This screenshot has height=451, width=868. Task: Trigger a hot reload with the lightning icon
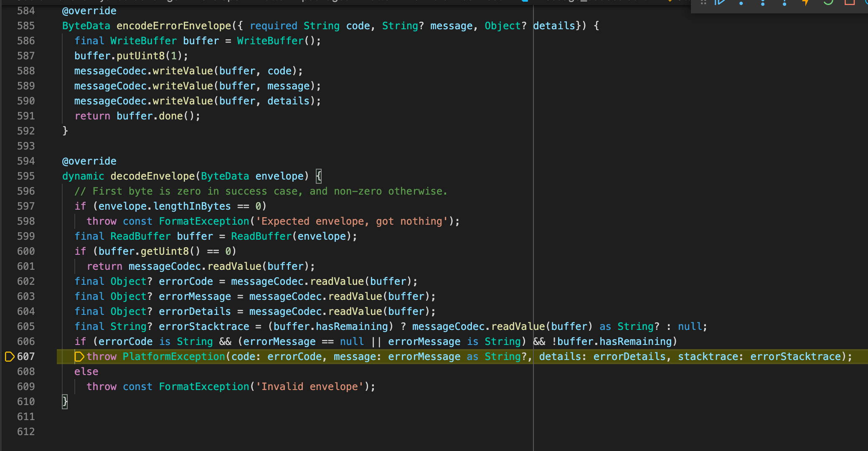coord(805,3)
